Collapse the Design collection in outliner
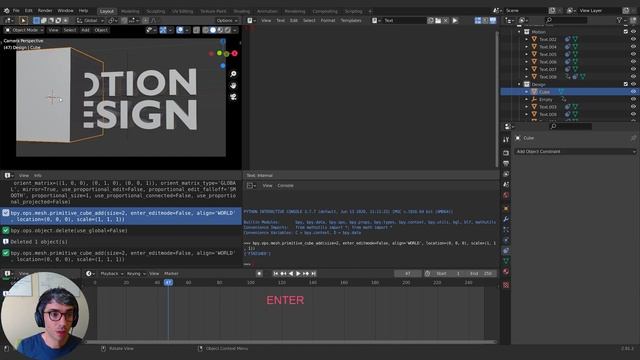The height and width of the screenshot is (360, 640). [519, 84]
